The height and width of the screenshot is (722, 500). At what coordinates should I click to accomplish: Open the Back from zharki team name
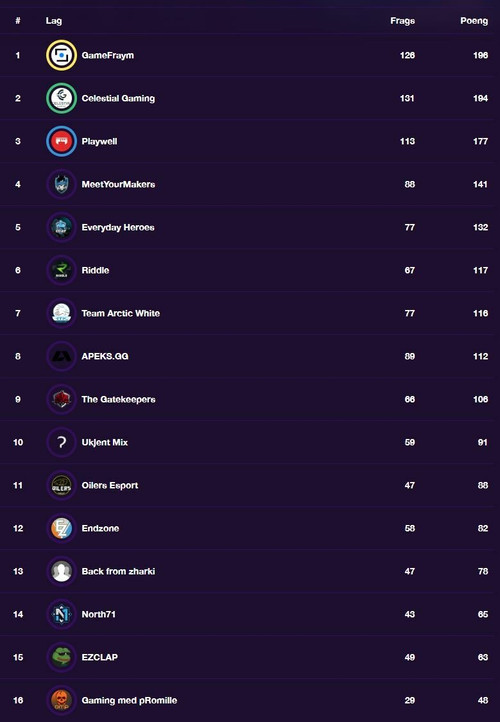118,571
